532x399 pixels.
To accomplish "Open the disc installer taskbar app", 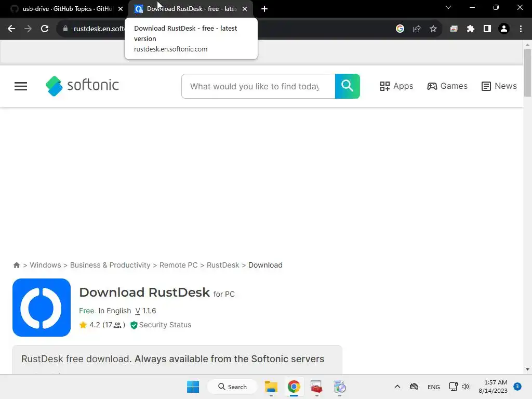I will pos(339,387).
